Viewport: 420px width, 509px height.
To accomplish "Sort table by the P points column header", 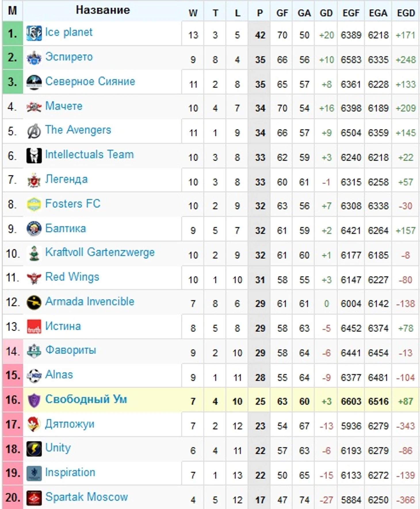I will click(x=260, y=13).
